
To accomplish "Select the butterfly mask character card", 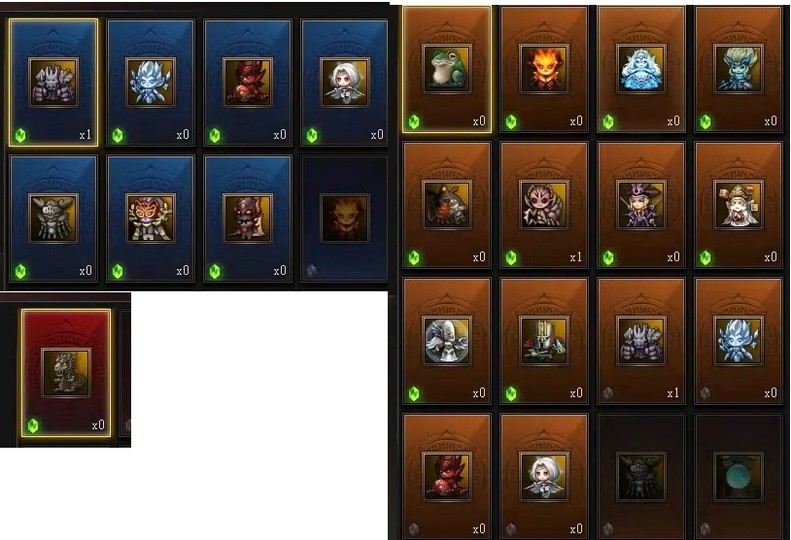I will (x=150, y=219).
